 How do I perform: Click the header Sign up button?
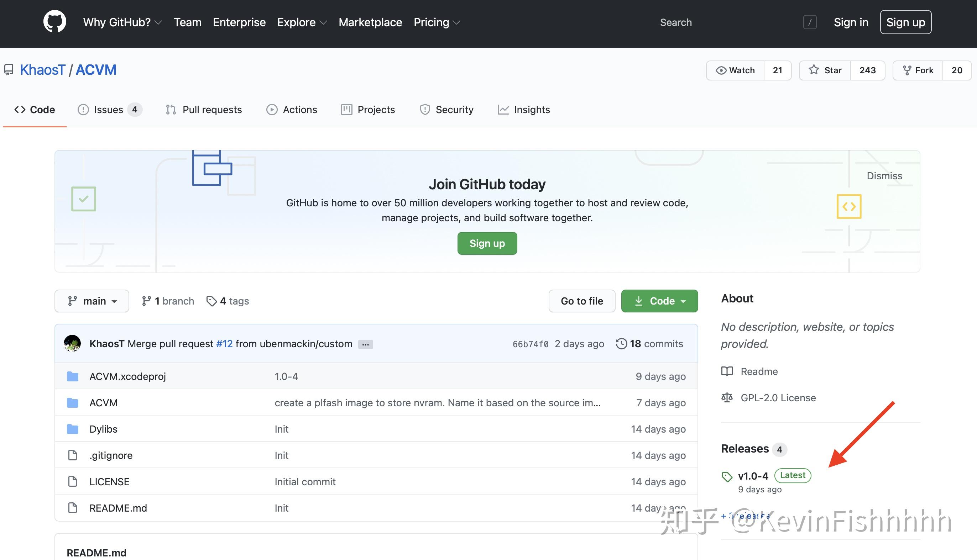(x=905, y=22)
